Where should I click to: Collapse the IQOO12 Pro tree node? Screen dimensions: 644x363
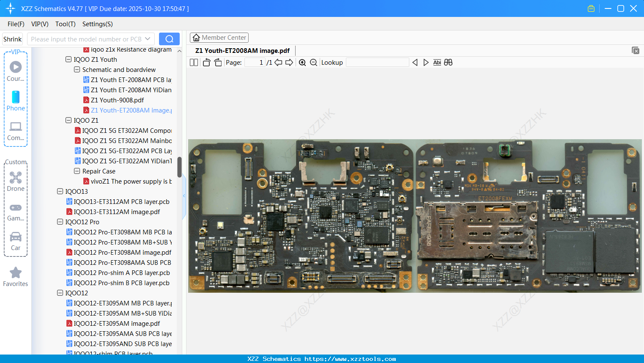pyautogui.click(x=60, y=222)
